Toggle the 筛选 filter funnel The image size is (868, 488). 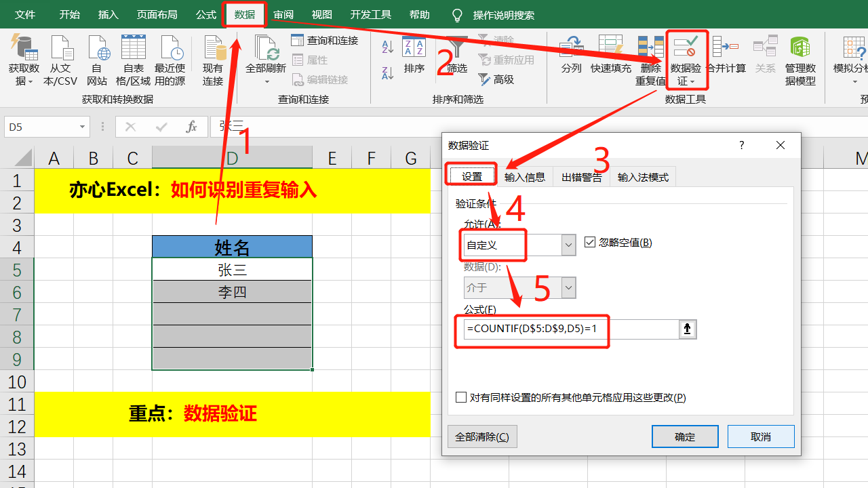pyautogui.click(x=458, y=55)
